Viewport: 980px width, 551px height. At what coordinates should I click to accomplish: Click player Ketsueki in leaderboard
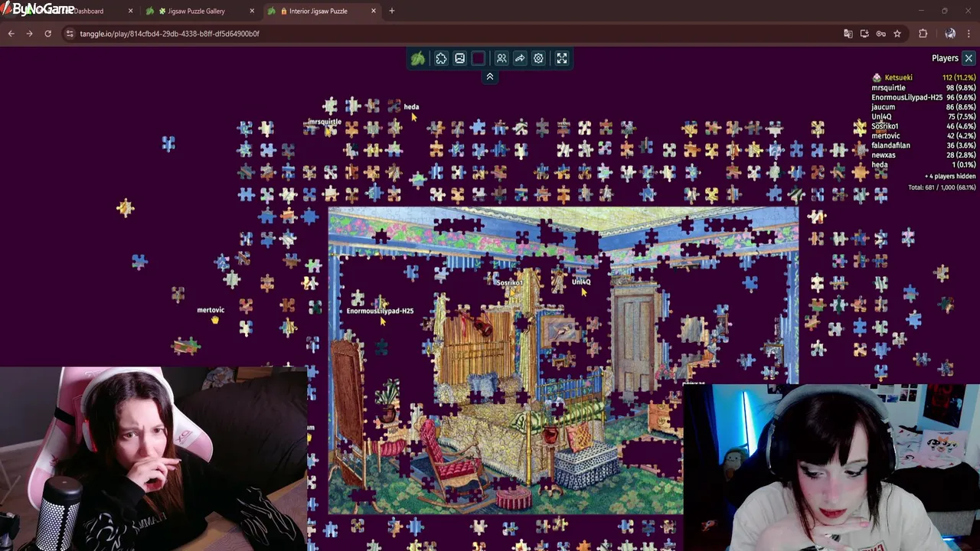click(898, 77)
